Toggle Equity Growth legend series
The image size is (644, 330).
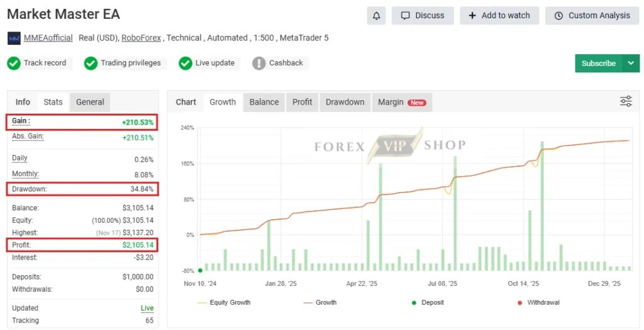[x=224, y=302]
